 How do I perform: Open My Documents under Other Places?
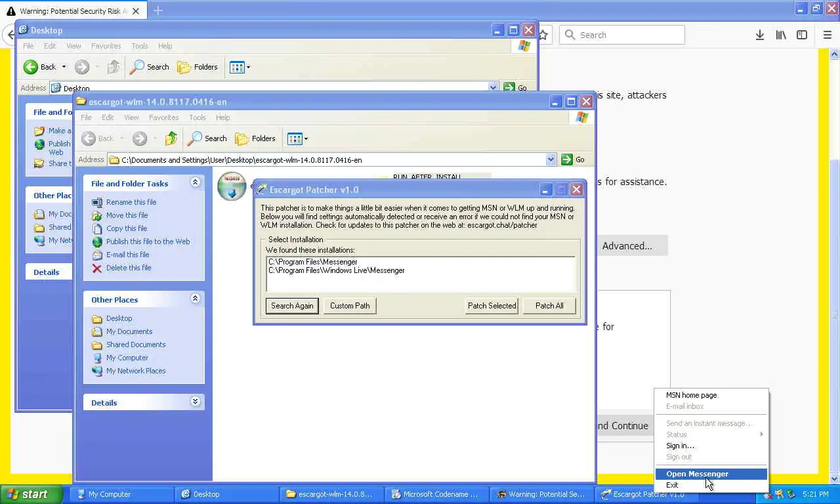129,331
